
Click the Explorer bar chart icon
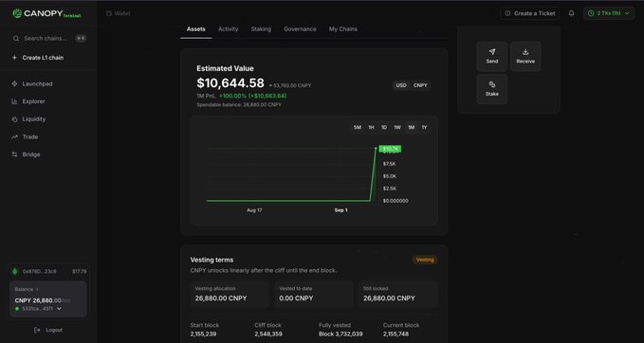tap(15, 101)
